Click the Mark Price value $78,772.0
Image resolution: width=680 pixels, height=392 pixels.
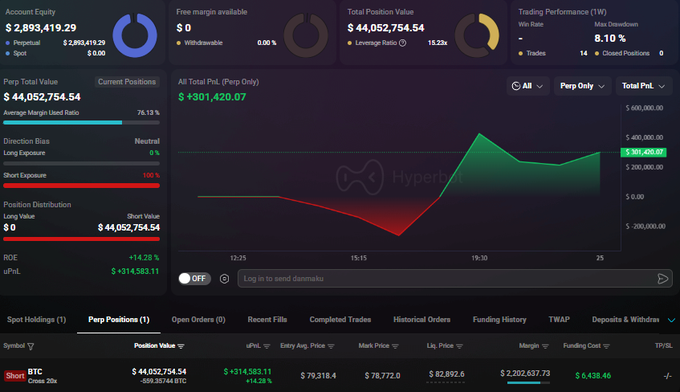(382, 376)
